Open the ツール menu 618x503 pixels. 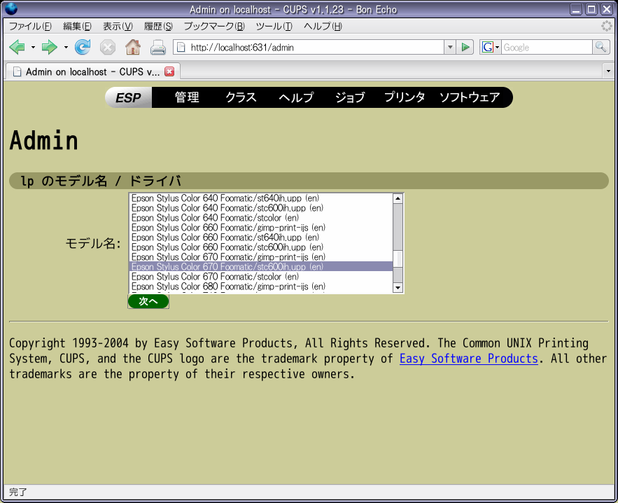pyautogui.click(x=274, y=26)
